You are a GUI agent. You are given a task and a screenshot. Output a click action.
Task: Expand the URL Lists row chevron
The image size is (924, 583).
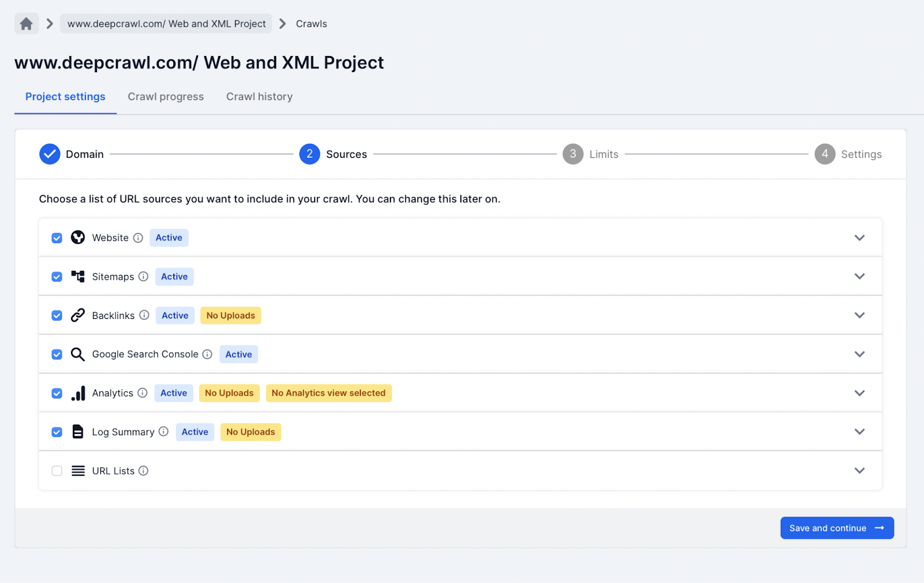tap(859, 471)
